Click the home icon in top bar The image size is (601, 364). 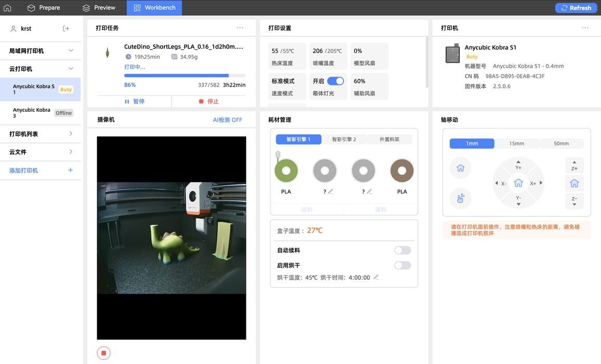(x=7, y=8)
